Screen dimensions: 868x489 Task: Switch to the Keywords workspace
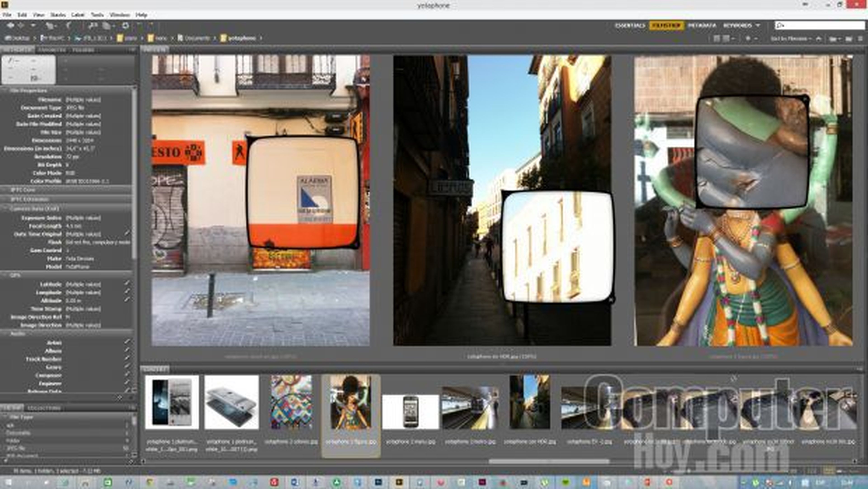click(x=737, y=25)
